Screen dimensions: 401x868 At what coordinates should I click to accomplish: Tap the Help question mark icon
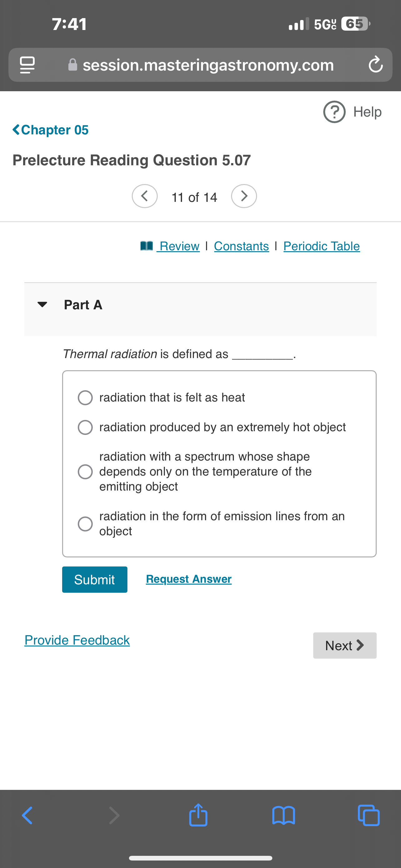334,112
